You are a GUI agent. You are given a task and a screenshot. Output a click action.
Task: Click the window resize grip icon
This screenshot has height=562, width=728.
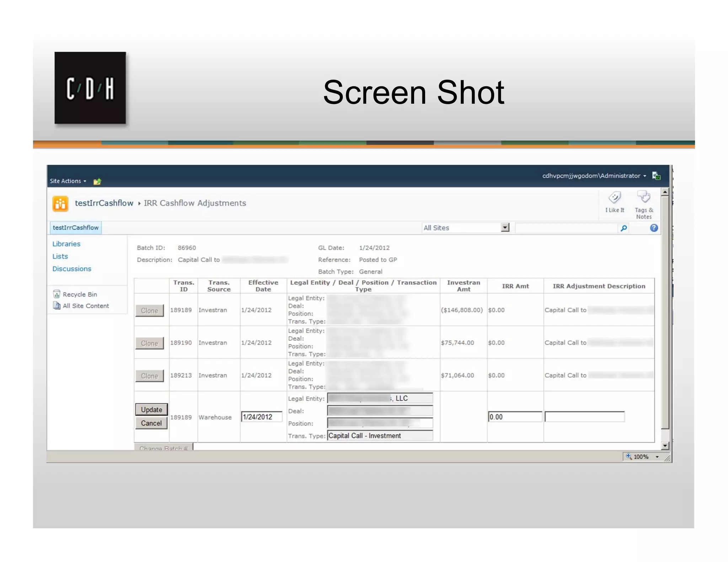click(667, 458)
